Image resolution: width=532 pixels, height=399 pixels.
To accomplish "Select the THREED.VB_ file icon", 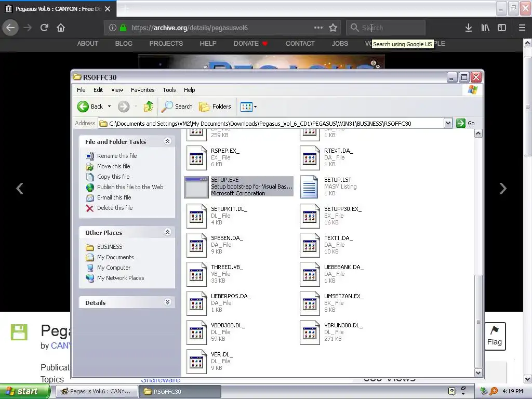I will pos(196,274).
